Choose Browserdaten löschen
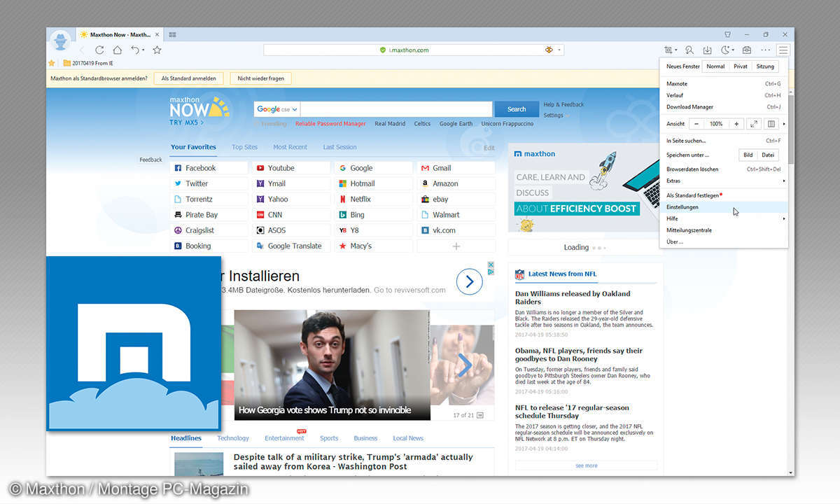This screenshot has width=840, height=504. [724, 169]
